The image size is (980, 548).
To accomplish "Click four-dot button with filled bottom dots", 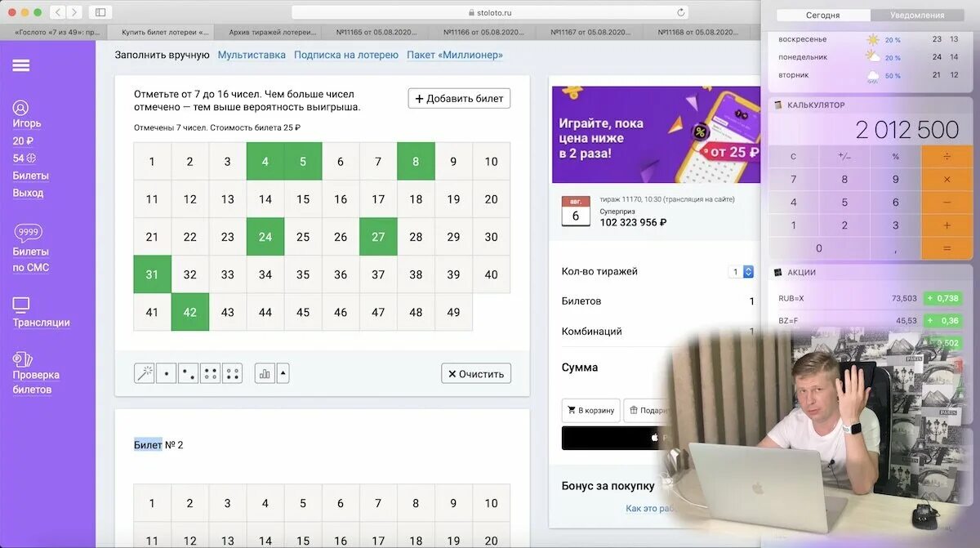I will [232, 373].
